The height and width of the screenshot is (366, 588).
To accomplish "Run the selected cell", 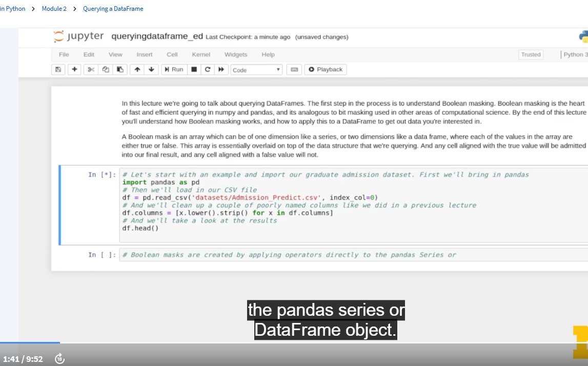I will point(174,69).
